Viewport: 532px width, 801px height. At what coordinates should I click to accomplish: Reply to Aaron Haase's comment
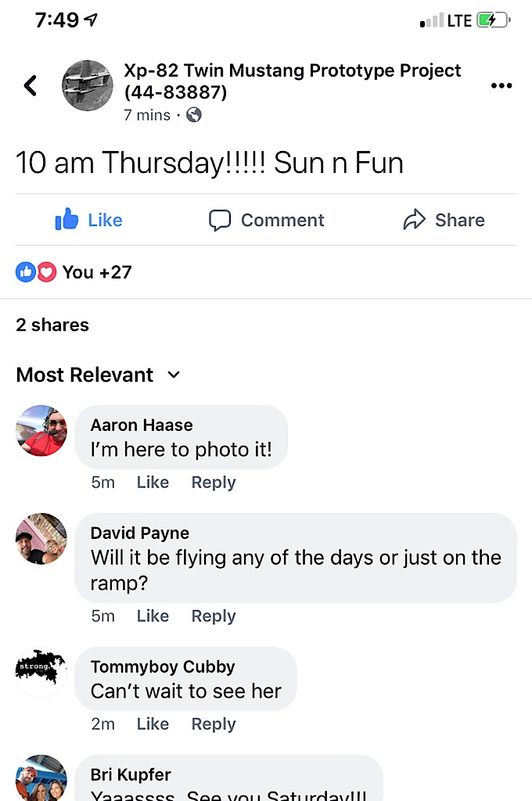[x=214, y=483]
